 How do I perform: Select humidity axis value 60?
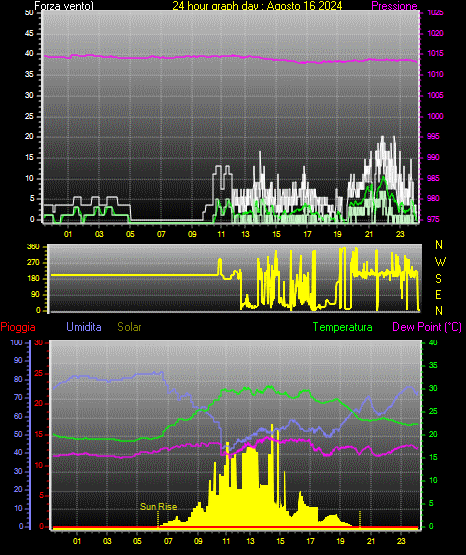(18, 416)
